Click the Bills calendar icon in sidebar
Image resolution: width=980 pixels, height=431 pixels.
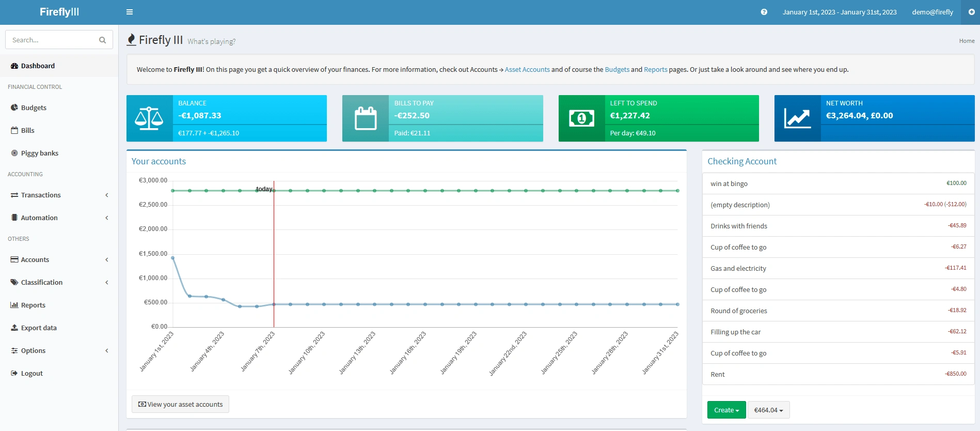[x=14, y=130]
